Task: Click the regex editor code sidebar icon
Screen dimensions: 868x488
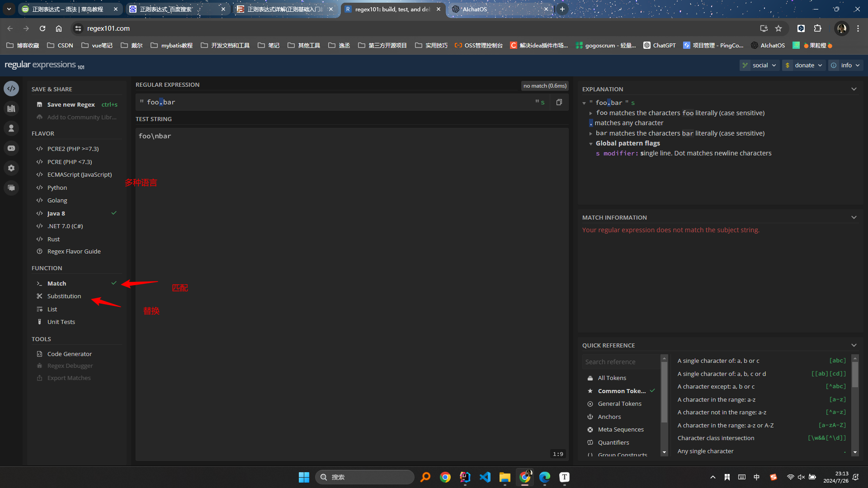Action: click(11, 89)
